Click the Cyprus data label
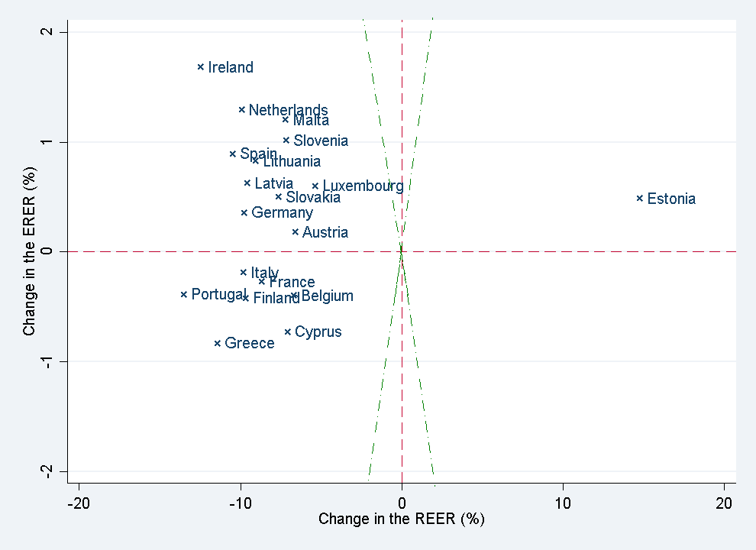 318,332
